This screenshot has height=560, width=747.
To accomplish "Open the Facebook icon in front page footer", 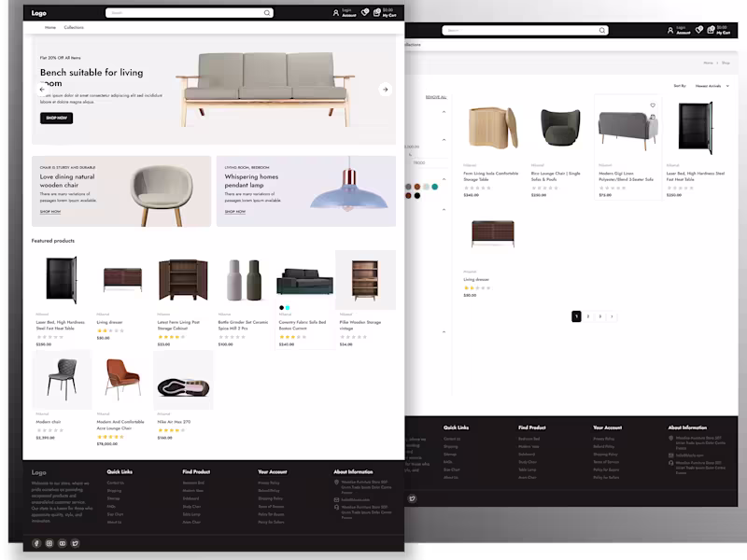I will [36, 543].
